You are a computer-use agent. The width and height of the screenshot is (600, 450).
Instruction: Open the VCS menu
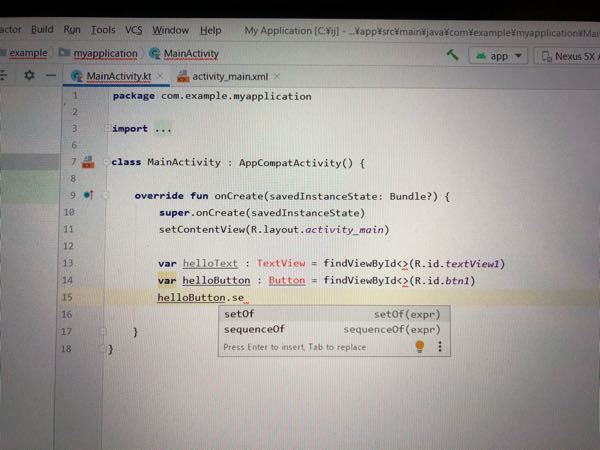(x=134, y=30)
